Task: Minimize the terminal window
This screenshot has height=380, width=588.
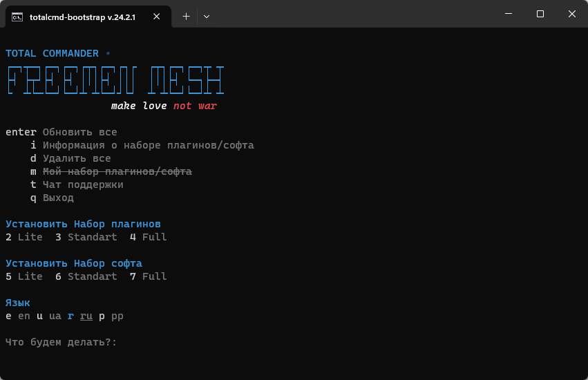Action: point(508,14)
